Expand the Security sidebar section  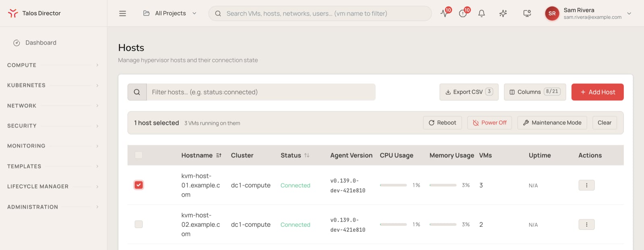(x=53, y=126)
